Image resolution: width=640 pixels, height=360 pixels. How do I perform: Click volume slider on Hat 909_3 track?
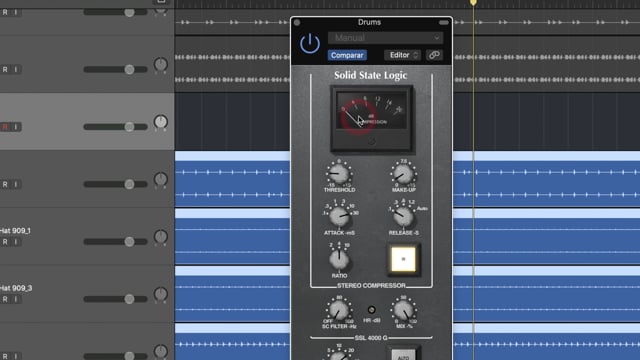click(x=116, y=299)
